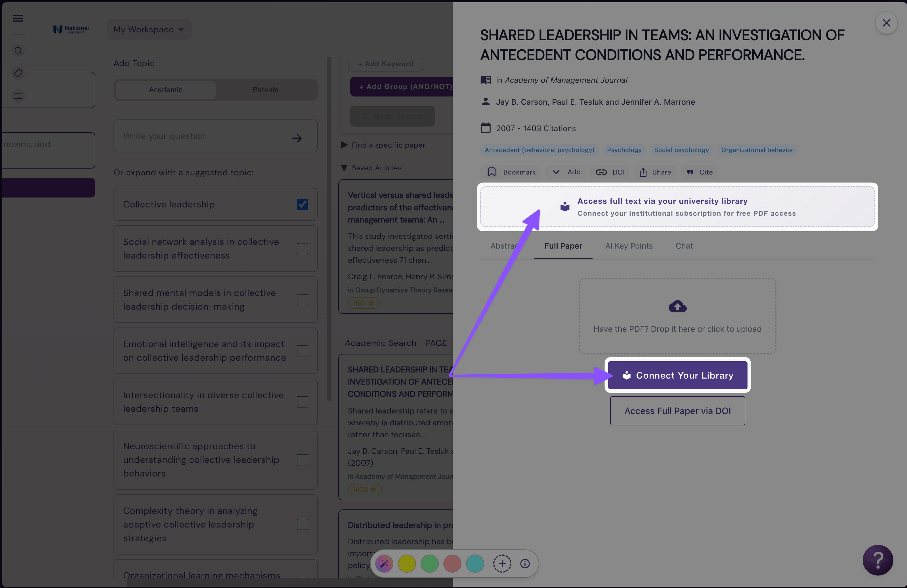Open the hamburger menu icon
Screen dimensions: 907x588
pos(18,18)
